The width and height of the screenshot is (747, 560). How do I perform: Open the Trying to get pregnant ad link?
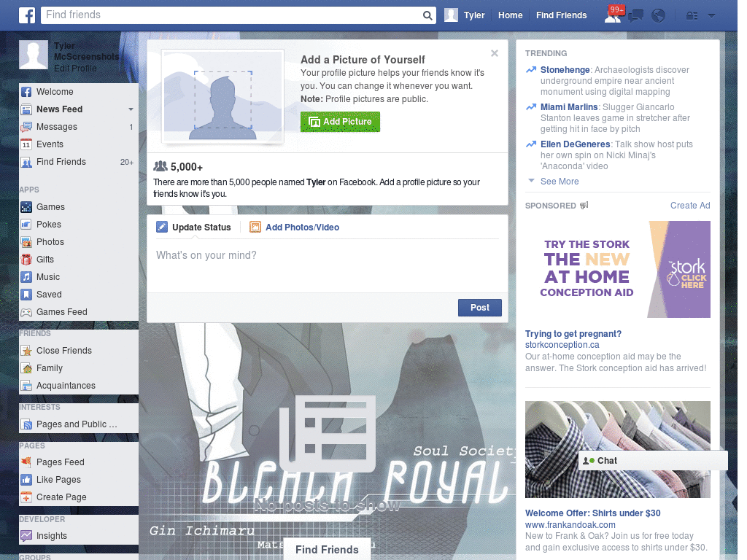[573, 334]
